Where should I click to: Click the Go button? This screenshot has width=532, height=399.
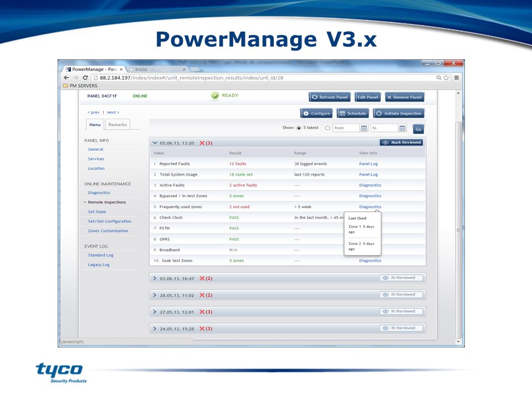click(418, 129)
